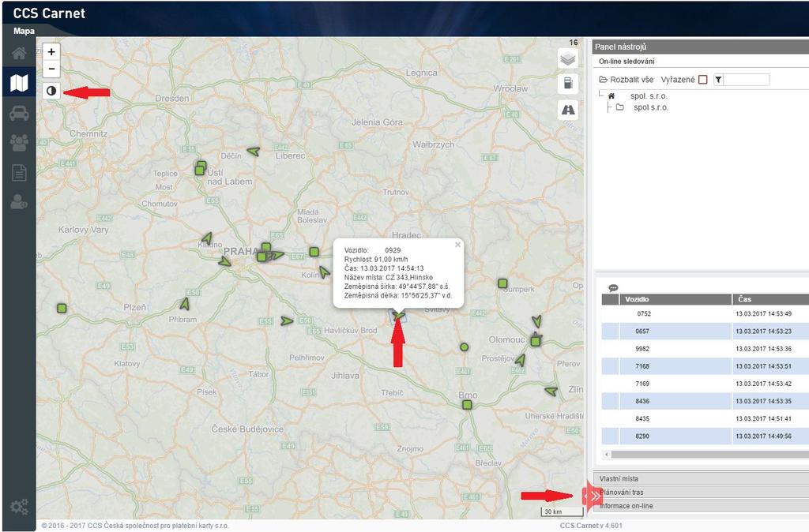This screenshot has width=809, height=532.
Task: Select vehicle row 0657
Action: click(x=706, y=332)
